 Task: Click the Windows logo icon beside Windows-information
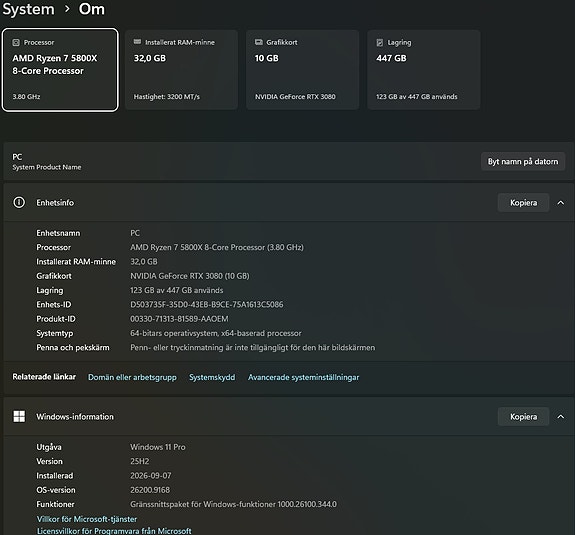pos(19,416)
